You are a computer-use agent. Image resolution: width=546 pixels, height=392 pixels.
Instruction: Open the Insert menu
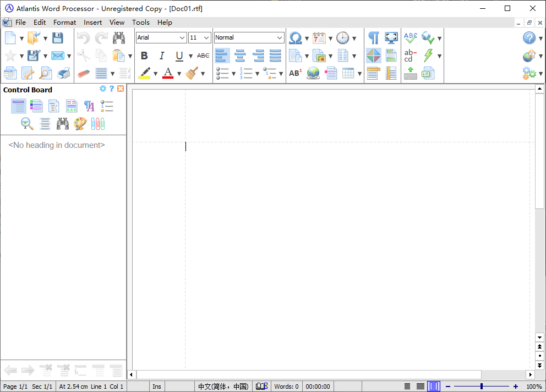92,23
